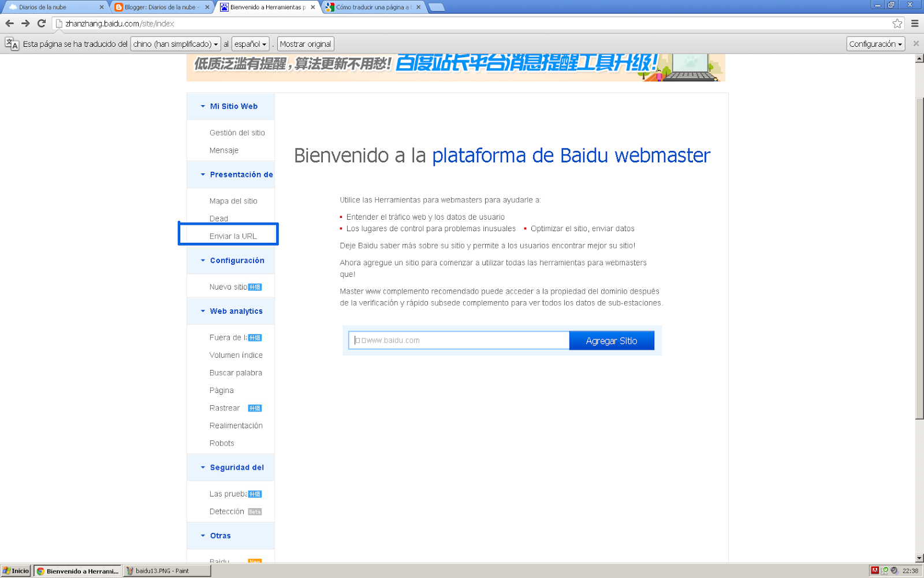The height and width of the screenshot is (578, 924).
Task: Open 'Gestión del sitio' link
Action: click(237, 133)
